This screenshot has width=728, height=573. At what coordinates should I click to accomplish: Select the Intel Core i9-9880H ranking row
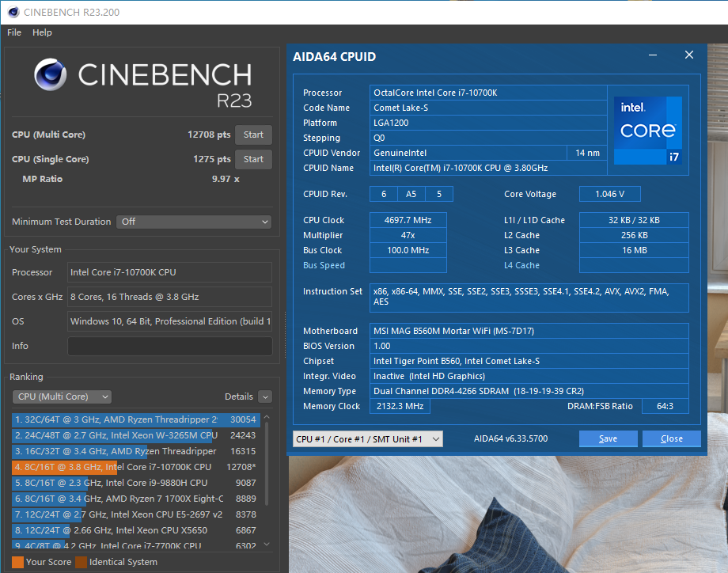tap(136, 483)
